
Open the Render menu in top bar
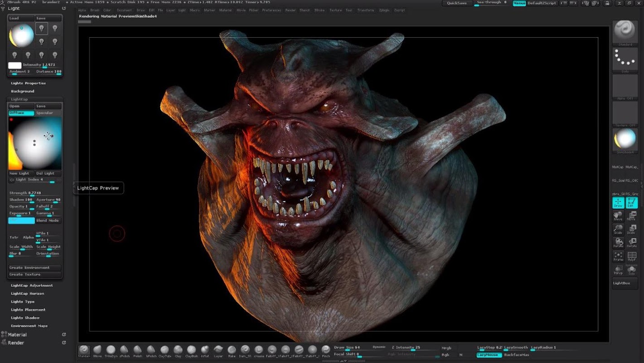point(290,10)
